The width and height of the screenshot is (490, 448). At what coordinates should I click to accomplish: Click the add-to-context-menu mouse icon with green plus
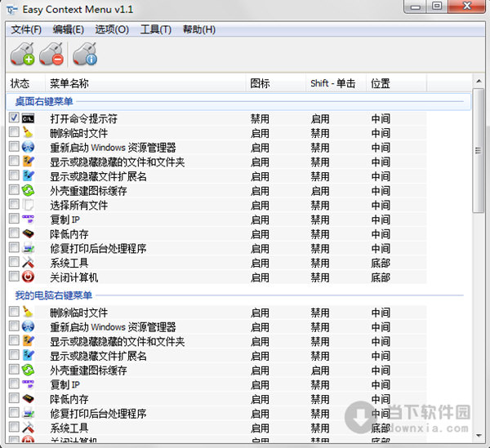pyautogui.click(x=22, y=55)
